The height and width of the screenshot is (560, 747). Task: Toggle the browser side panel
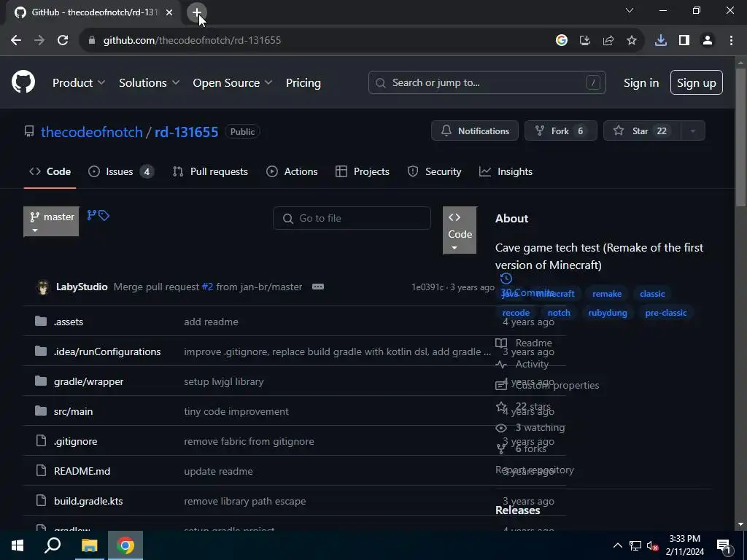coord(684,41)
